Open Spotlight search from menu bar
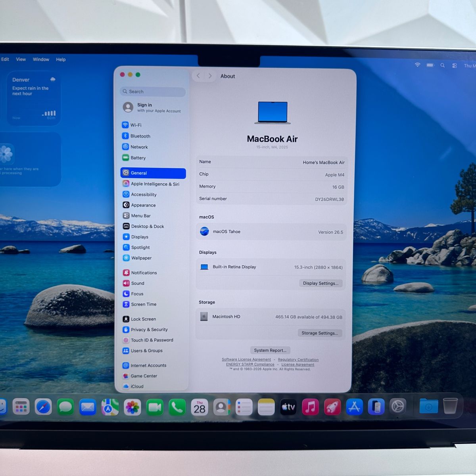This screenshot has height=476, width=476. pos(443,65)
